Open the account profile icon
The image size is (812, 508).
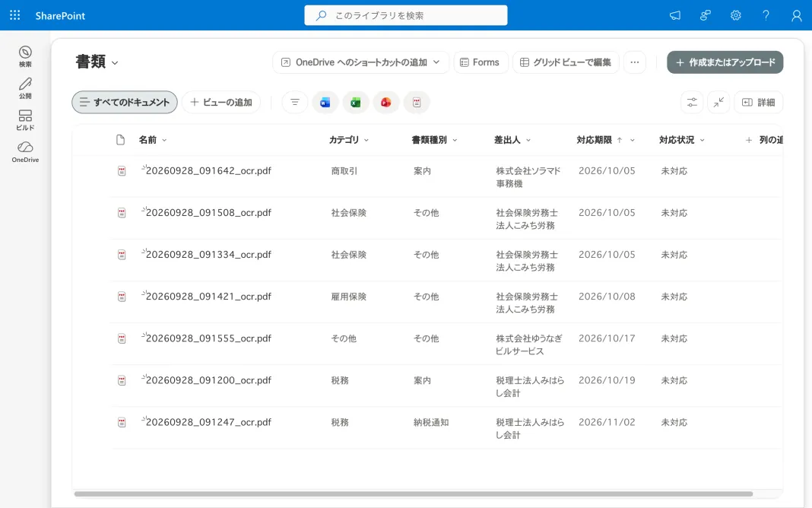point(797,15)
